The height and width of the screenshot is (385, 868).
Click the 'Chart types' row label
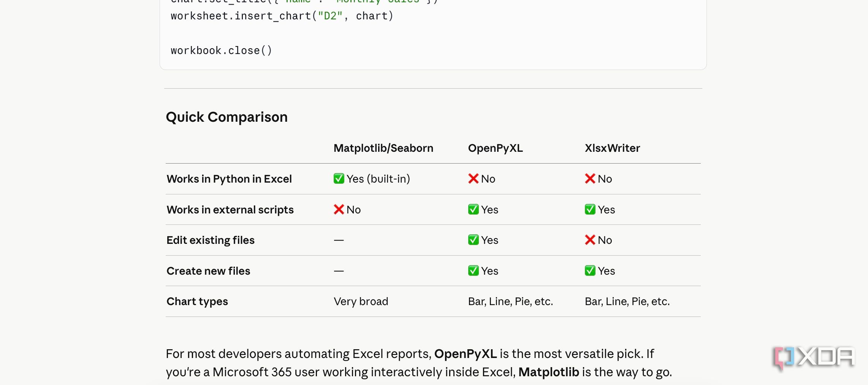197,301
